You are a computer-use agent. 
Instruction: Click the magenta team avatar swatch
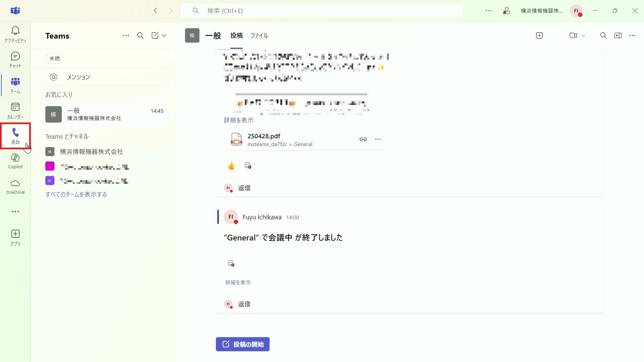(50, 166)
